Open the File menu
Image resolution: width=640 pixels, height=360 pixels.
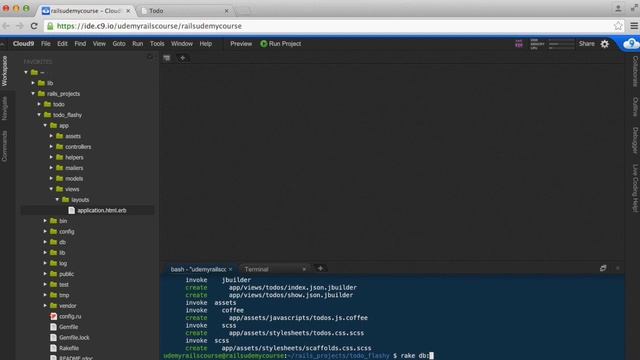[46, 44]
